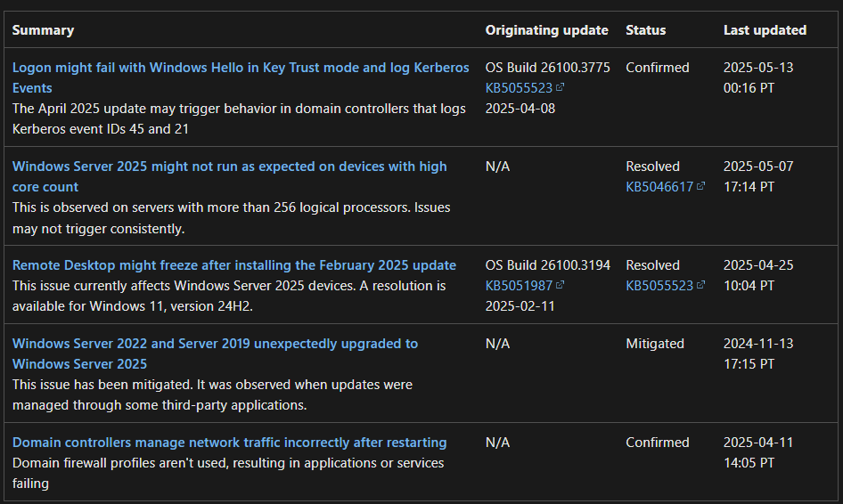Screen dimensions: 843x504
Task: Select Confirmed status in the Domain controllers row
Action: tap(658, 443)
